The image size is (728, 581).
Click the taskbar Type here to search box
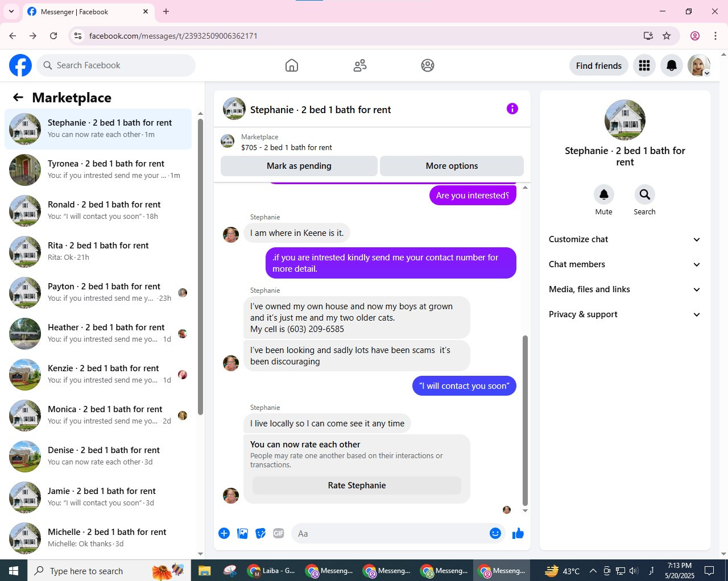[108, 571]
